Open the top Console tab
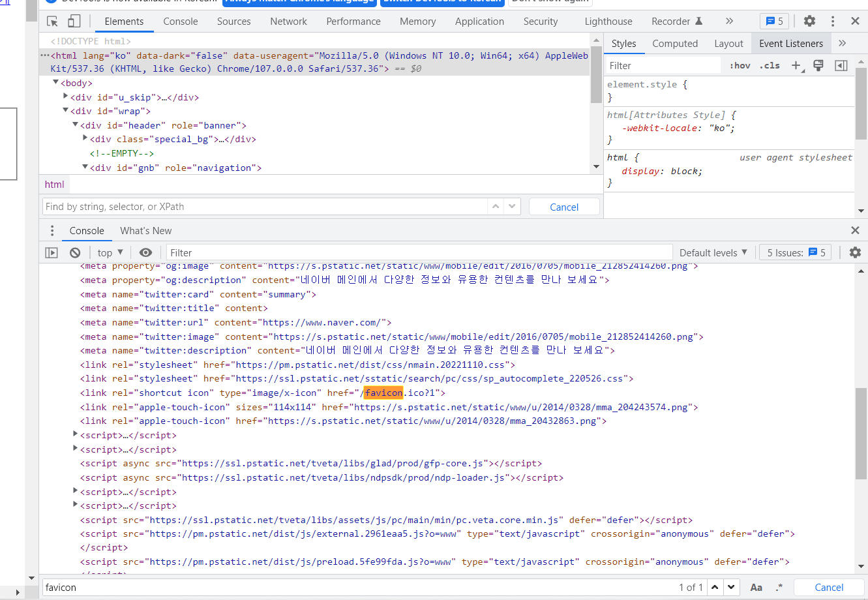Viewport: 868px width, 600px height. tap(181, 21)
